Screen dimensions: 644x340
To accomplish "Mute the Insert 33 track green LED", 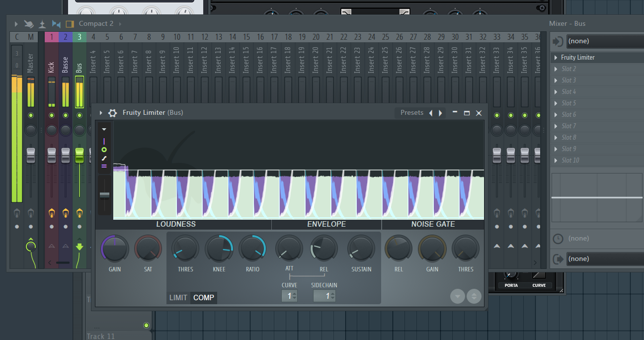I will (x=496, y=115).
